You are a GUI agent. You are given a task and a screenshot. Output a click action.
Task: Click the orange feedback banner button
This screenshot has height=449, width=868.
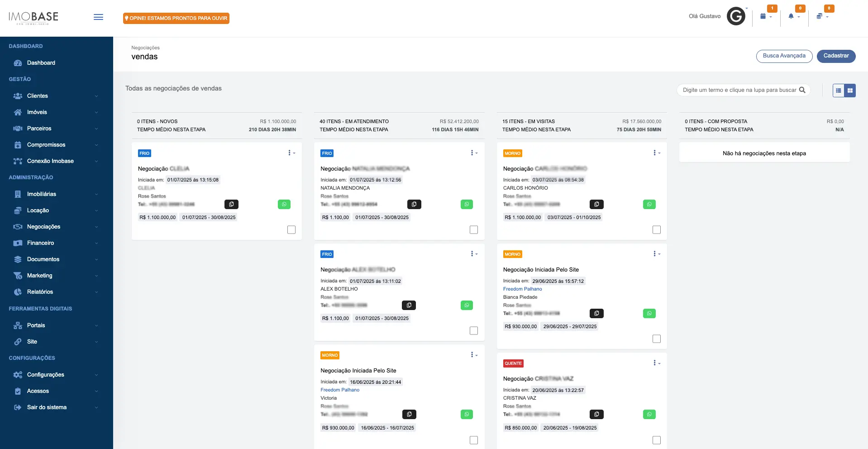coord(176,18)
